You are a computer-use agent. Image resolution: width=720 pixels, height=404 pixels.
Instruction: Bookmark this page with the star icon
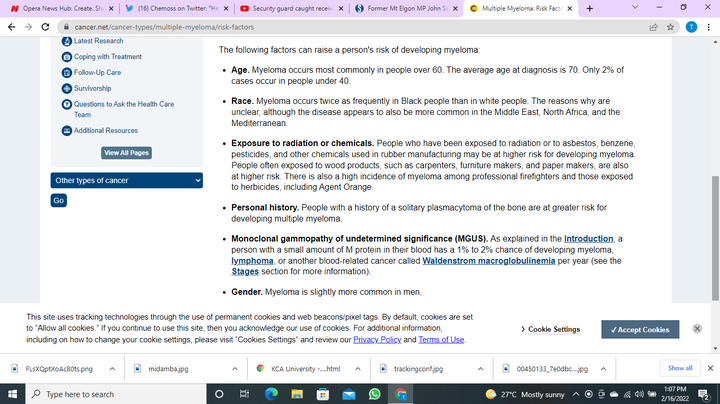point(670,27)
